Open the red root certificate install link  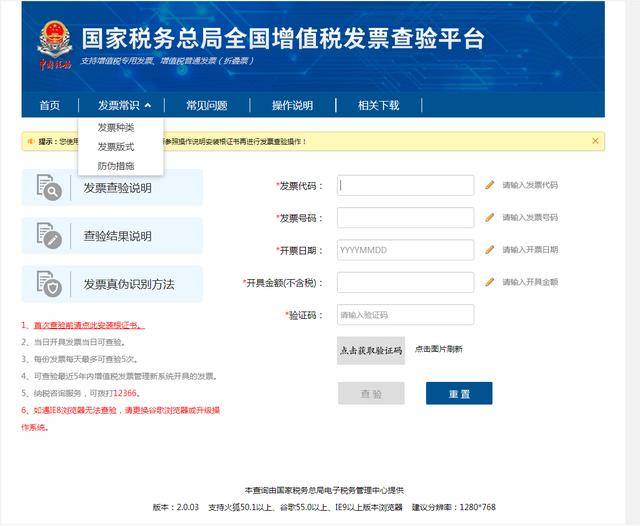[89, 325]
